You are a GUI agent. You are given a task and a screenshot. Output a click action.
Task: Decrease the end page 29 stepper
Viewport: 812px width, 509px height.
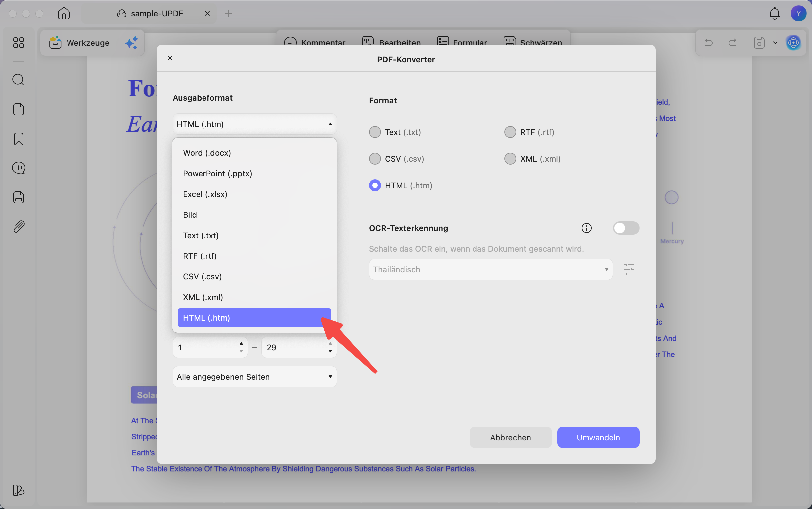330,351
